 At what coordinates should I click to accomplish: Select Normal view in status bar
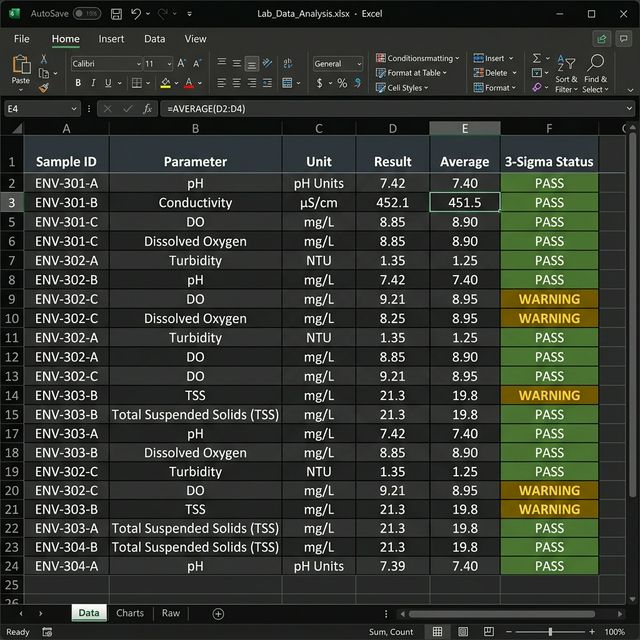[x=437, y=632]
